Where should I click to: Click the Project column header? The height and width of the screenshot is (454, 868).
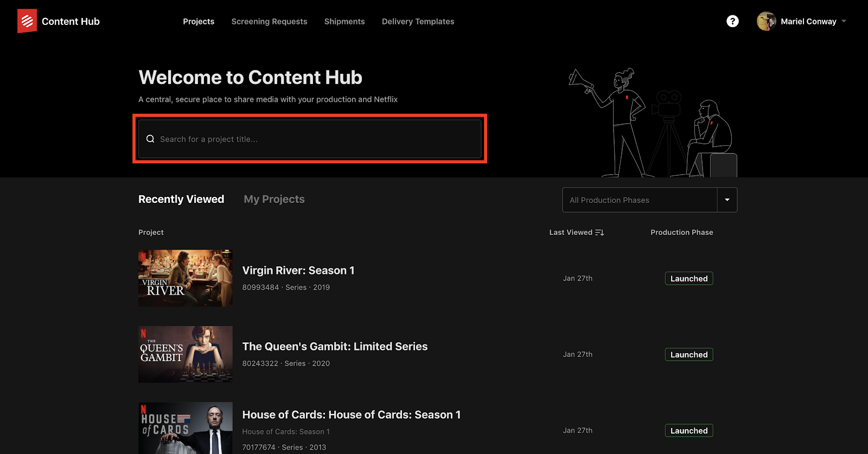(151, 232)
